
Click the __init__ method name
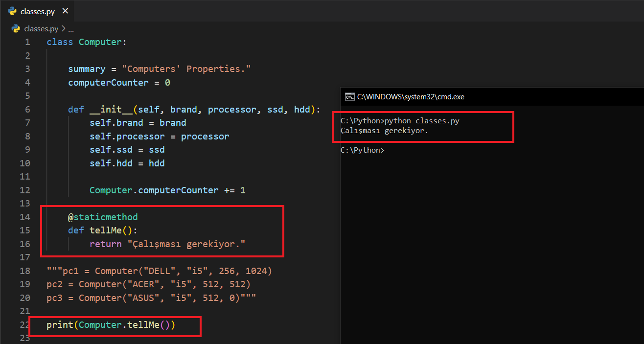click(x=111, y=110)
